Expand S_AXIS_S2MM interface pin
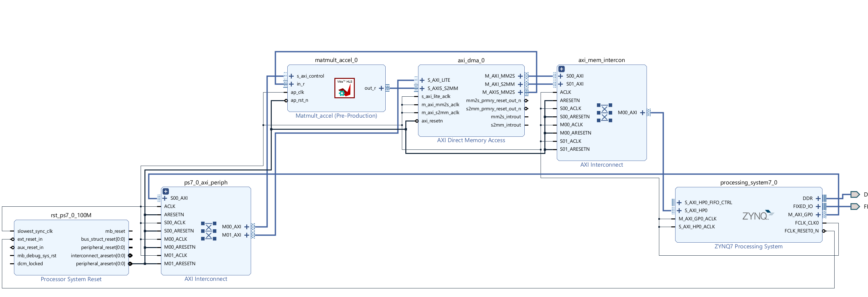868x297 pixels. pyautogui.click(x=422, y=89)
